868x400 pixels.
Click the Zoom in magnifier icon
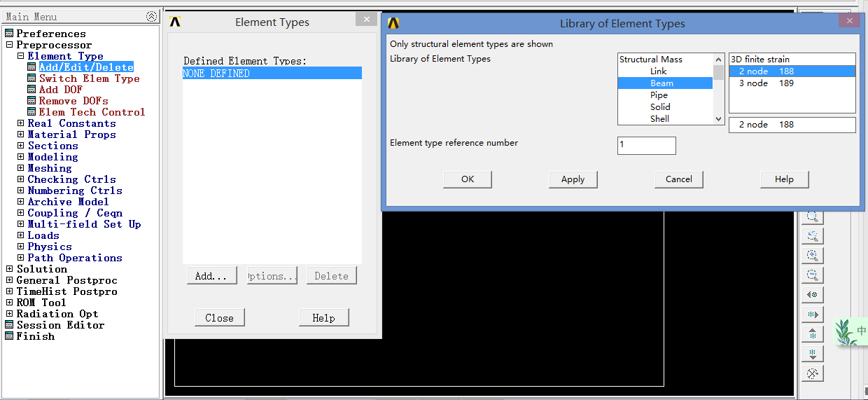click(813, 256)
